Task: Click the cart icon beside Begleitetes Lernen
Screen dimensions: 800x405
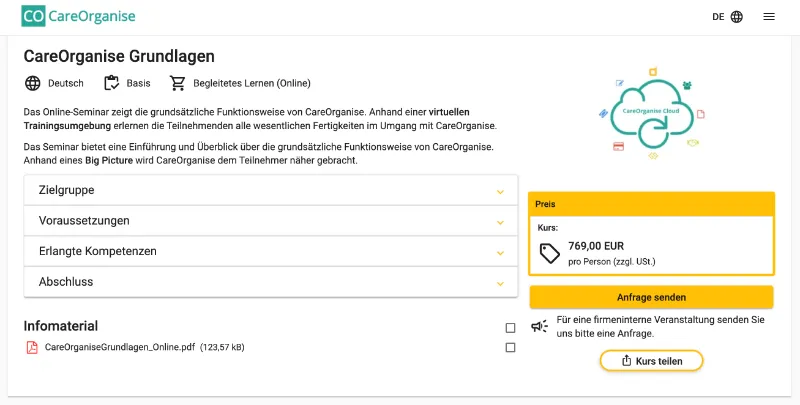Action: point(178,83)
